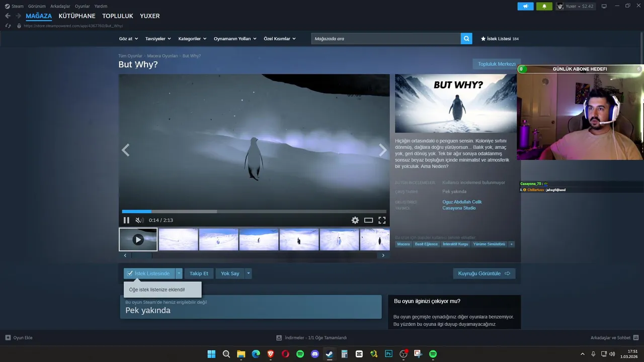Open the green notifications bell
The width and height of the screenshot is (644, 362).
(x=544, y=6)
